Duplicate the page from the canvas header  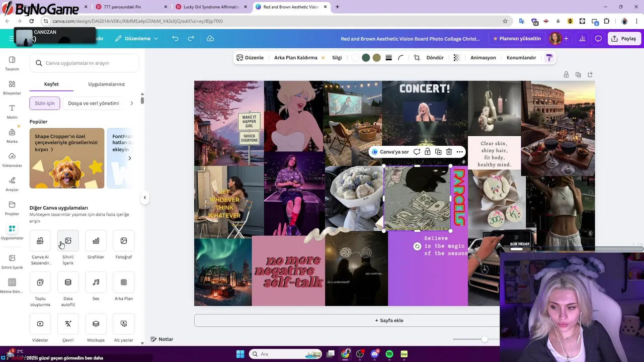(578, 74)
